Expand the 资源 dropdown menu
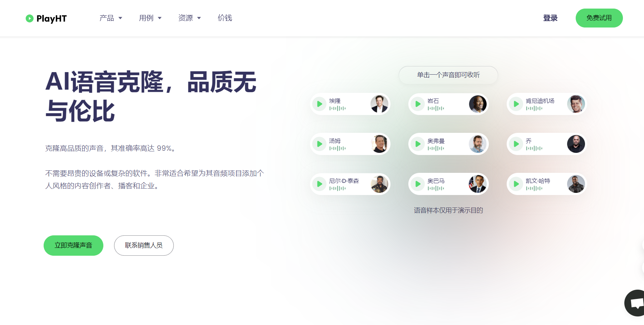Viewport: 644px width, 325px height. [x=190, y=18]
